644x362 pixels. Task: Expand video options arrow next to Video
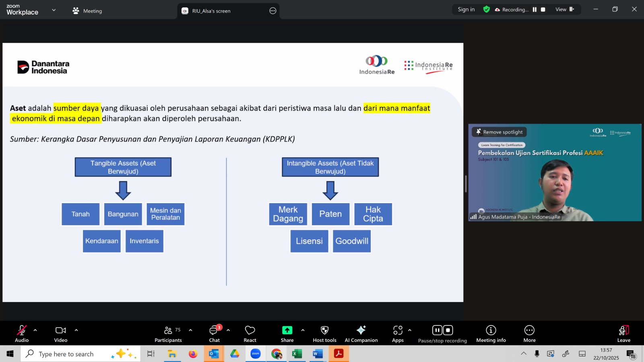point(76,330)
